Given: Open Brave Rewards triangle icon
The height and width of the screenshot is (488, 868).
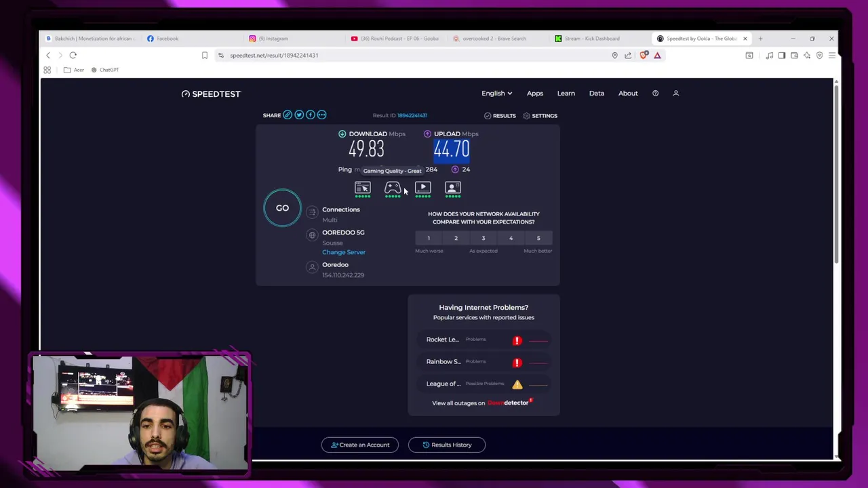Looking at the screenshot, I should click(x=657, y=55).
